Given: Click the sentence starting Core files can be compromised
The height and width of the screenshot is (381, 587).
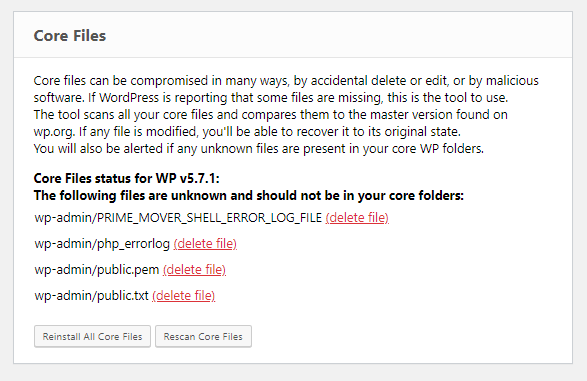Looking at the screenshot, I should [x=286, y=80].
